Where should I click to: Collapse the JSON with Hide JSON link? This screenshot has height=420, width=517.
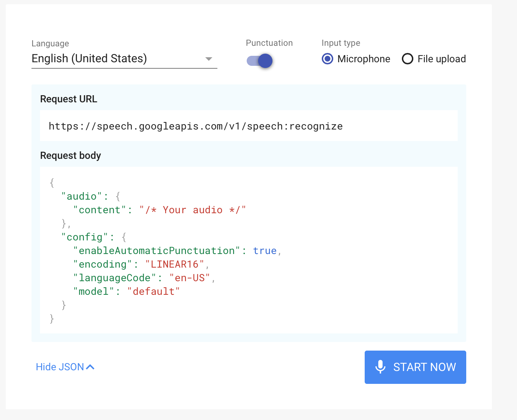pyautogui.click(x=65, y=367)
